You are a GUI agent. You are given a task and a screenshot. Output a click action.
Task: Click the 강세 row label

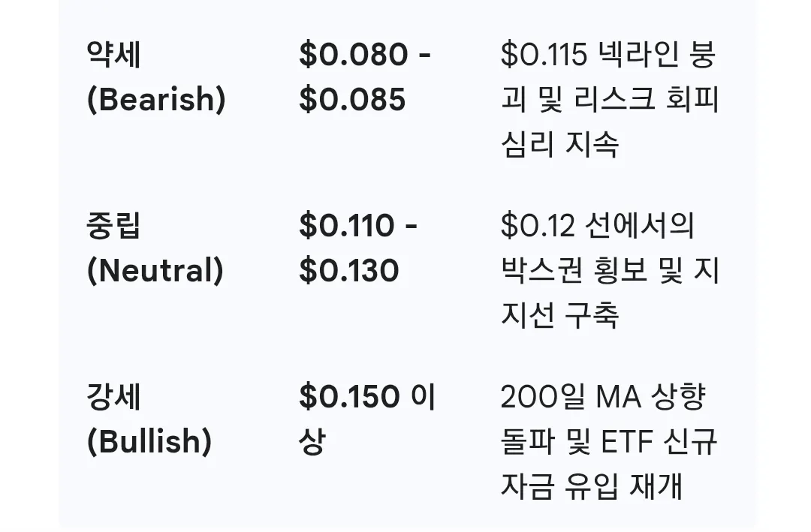click(x=113, y=396)
